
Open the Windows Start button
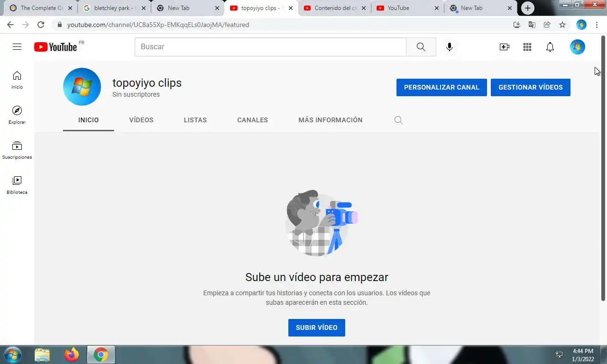click(x=12, y=355)
